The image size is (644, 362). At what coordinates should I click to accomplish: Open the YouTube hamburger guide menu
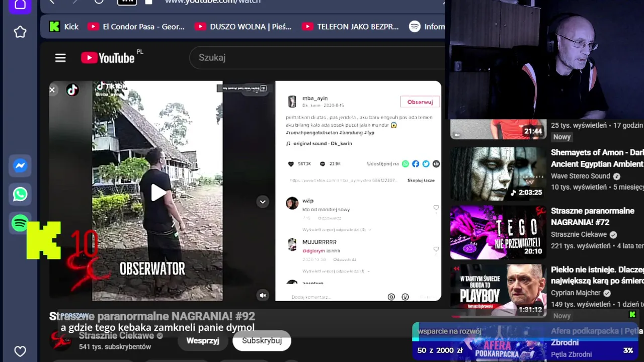click(x=60, y=58)
